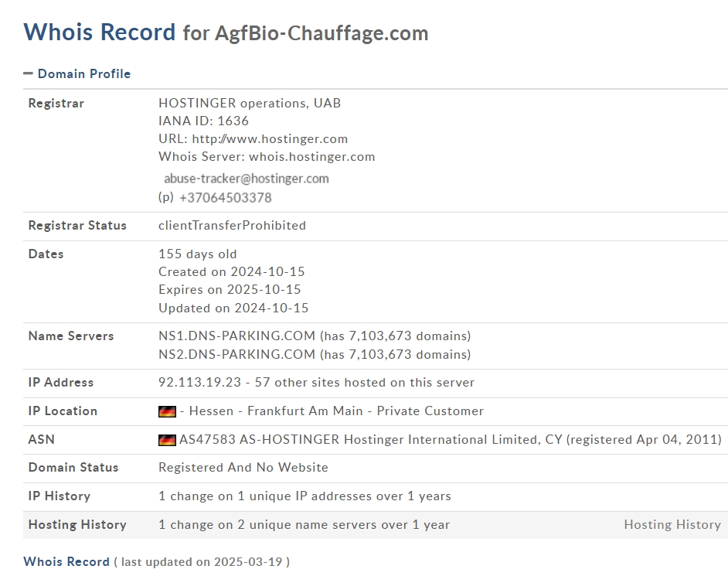
Task: Click the http://www.hostinger.com registrar URL
Action: [x=270, y=139]
